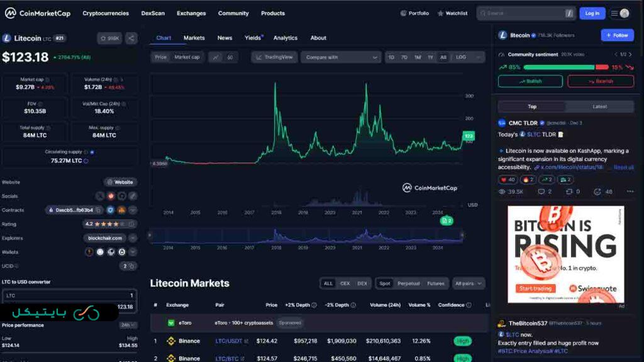
Task: Expand the Explorers list next to blockchair.com
Action: pyautogui.click(x=133, y=238)
